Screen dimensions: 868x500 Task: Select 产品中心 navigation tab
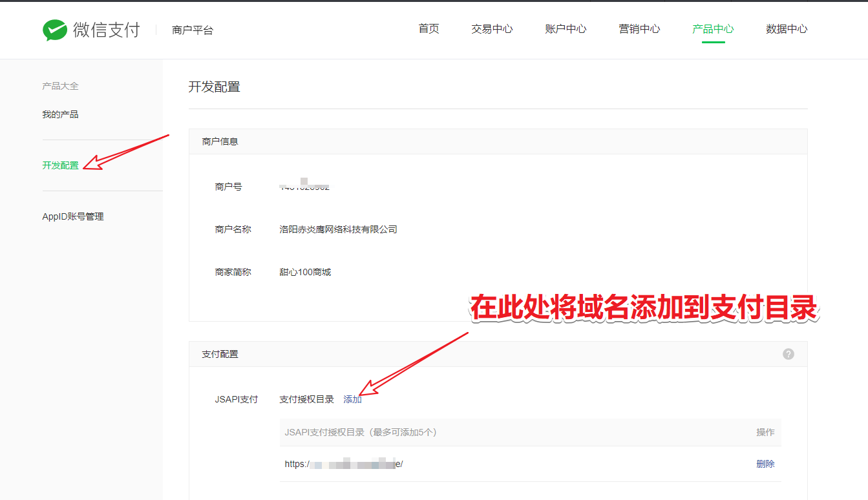coord(714,29)
